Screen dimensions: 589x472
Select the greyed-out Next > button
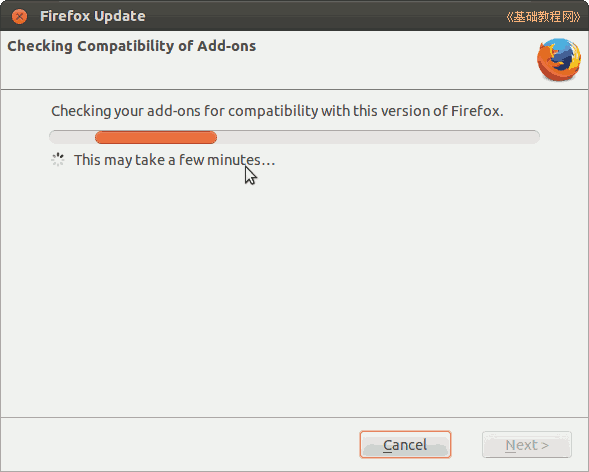tap(527, 445)
